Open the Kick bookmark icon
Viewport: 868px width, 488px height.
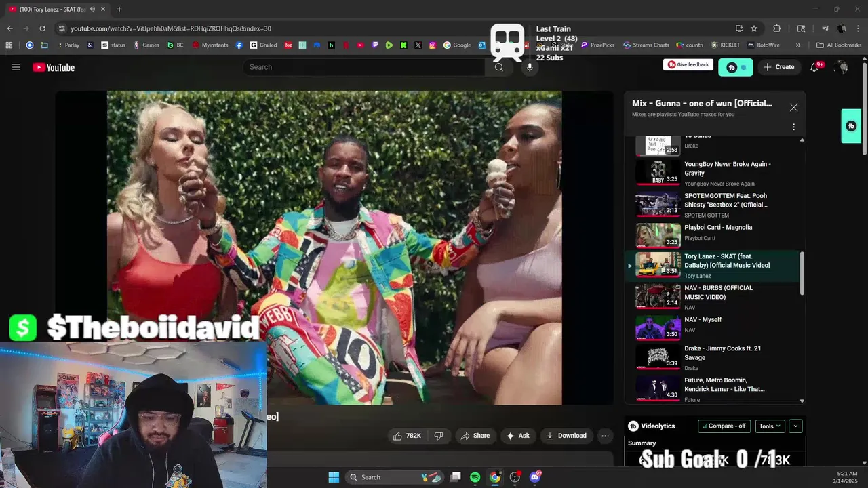pyautogui.click(x=403, y=45)
